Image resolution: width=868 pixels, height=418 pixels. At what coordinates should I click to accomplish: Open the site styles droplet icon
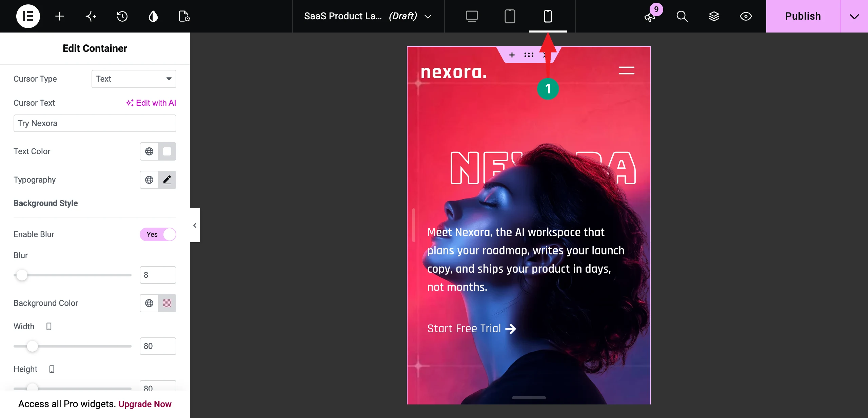click(x=153, y=16)
